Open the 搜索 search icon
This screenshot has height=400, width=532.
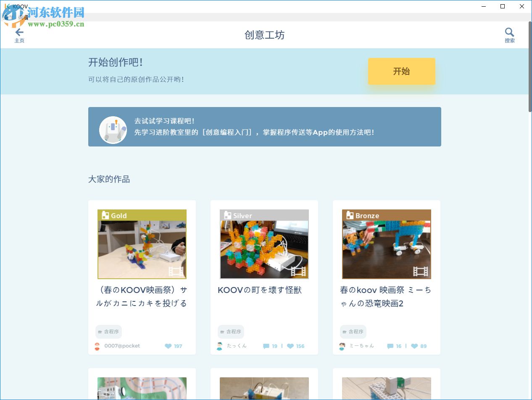click(x=509, y=35)
